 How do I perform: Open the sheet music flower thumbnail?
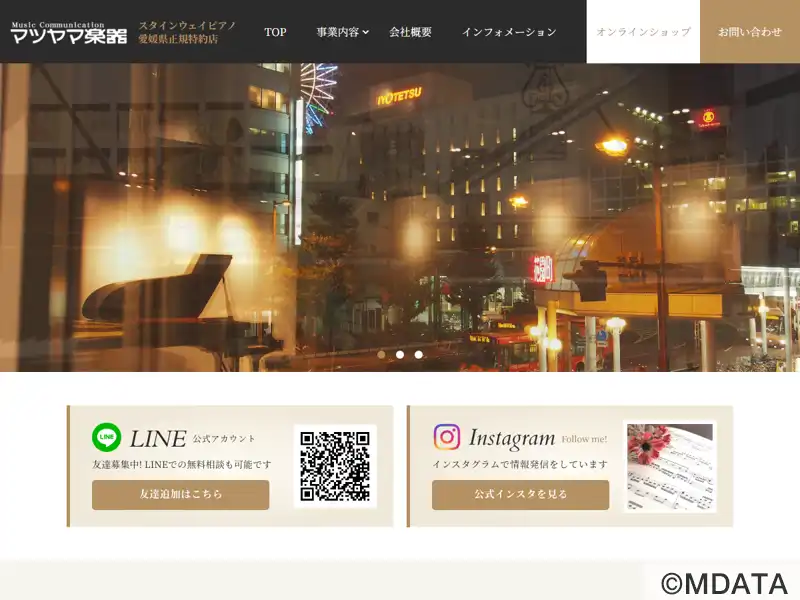(670, 466)
